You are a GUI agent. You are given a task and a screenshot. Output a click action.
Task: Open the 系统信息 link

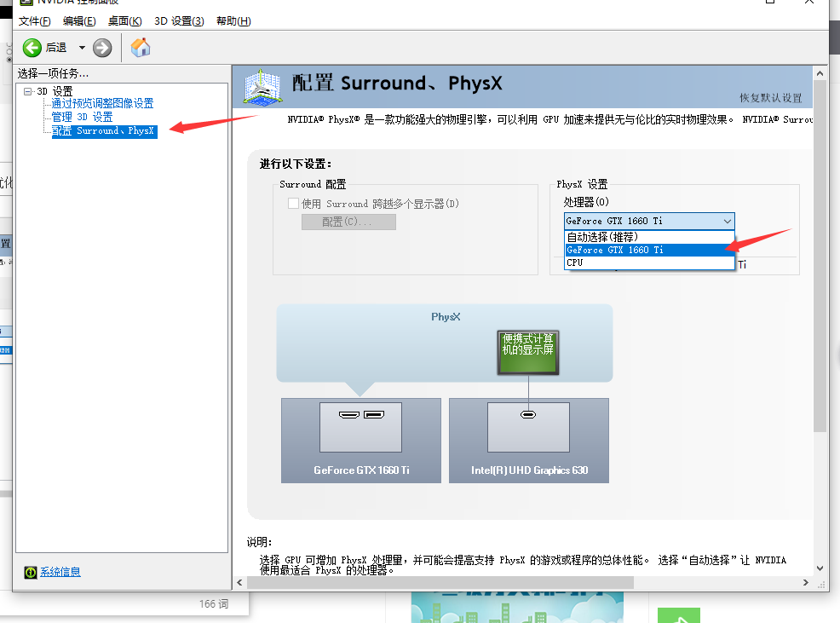[x=60, y=572]
